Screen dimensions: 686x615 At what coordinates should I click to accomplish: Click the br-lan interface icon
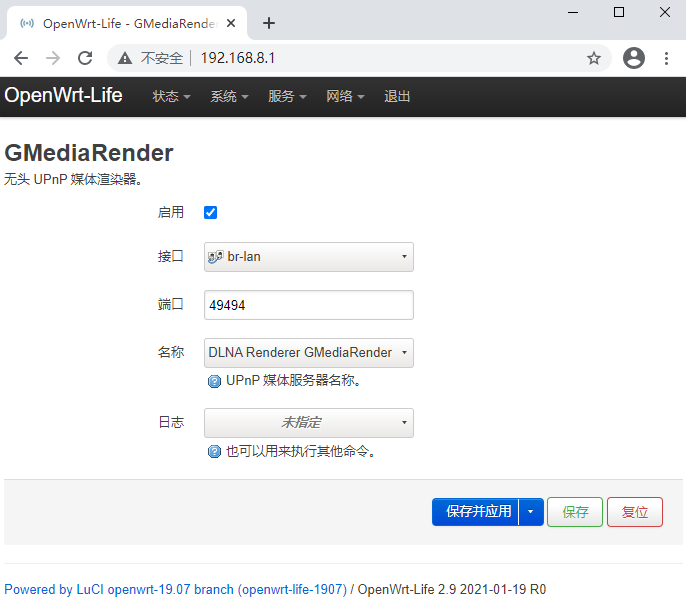tap(215, 257)
